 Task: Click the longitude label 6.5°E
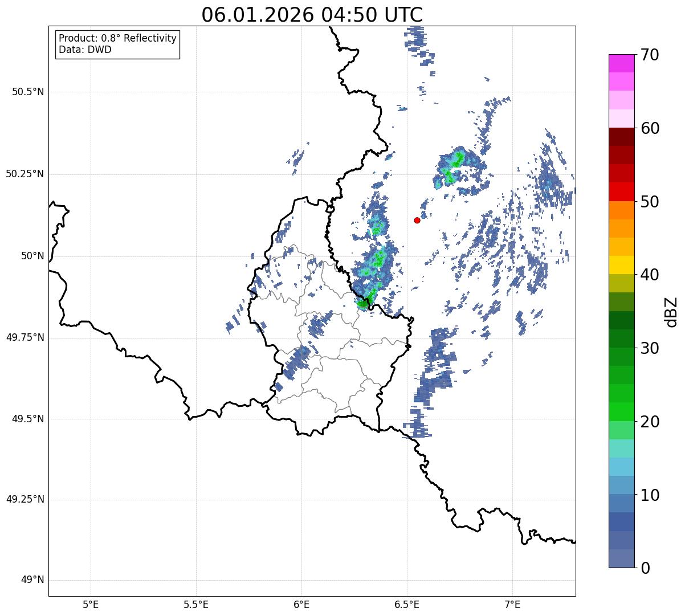(407, 604)
